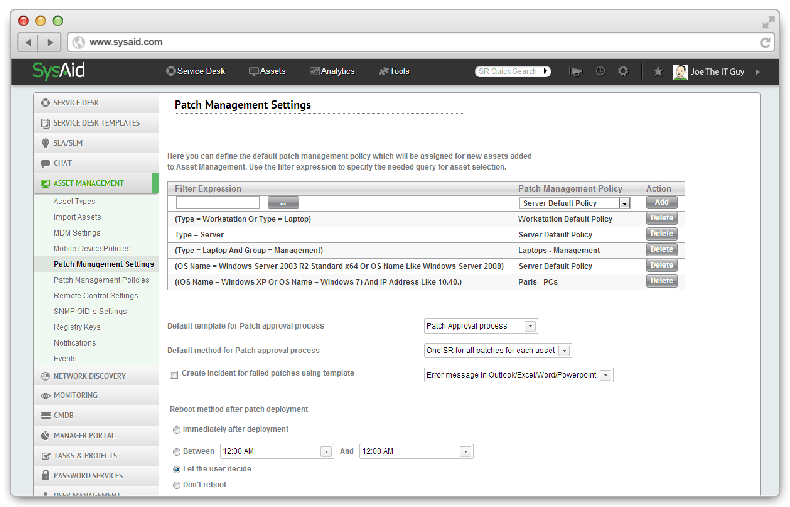The height and width of the screenshot is (507, 790).
Task: Expand the user menu arrow beside Joe
Action: coord(757,72)
